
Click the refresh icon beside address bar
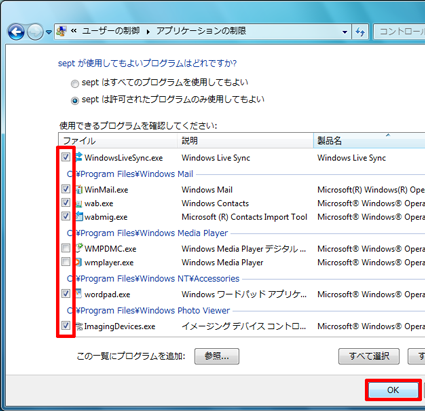click(x=360, y=32)
